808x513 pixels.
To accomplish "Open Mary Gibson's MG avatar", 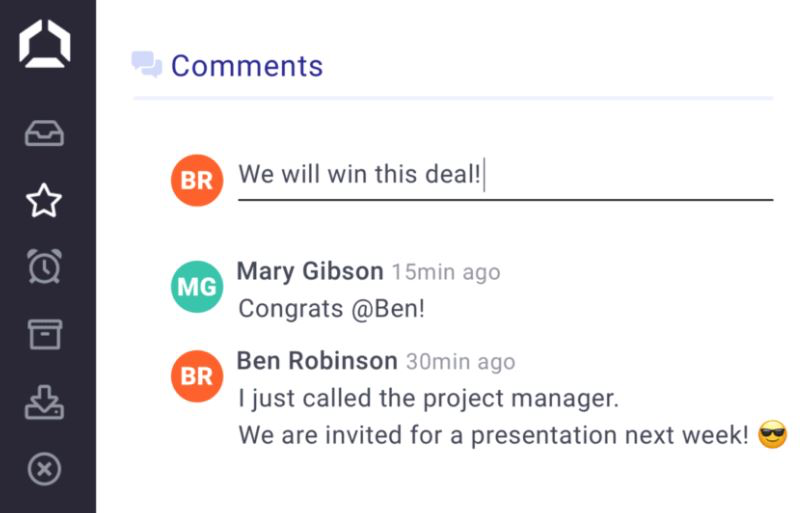I will pyautogui.click(x=196, y=287).
